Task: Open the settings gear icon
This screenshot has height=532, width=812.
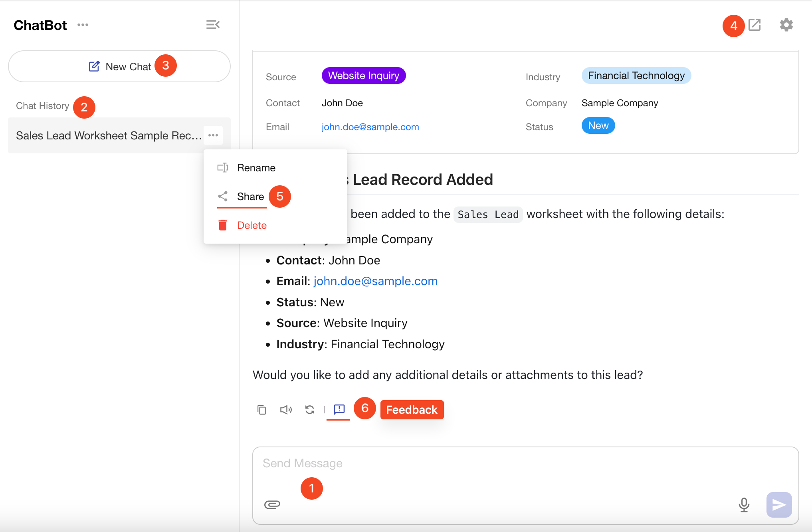Action: [x=786, y=25]
